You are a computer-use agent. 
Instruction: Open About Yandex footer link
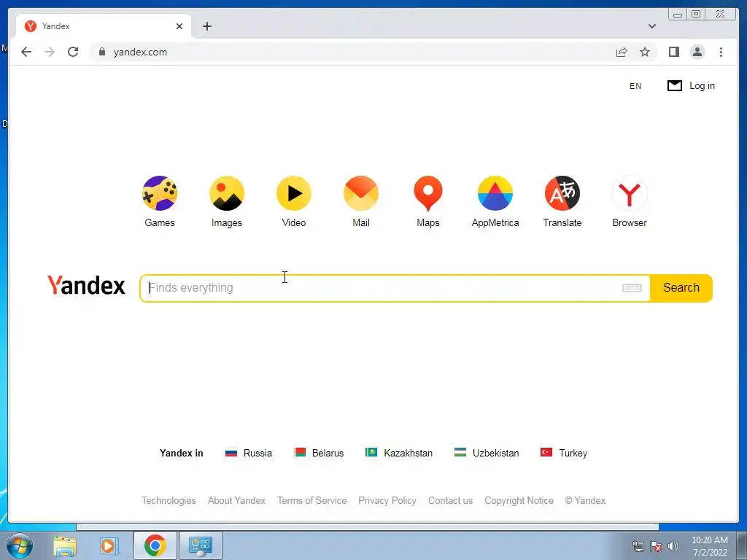237,500
